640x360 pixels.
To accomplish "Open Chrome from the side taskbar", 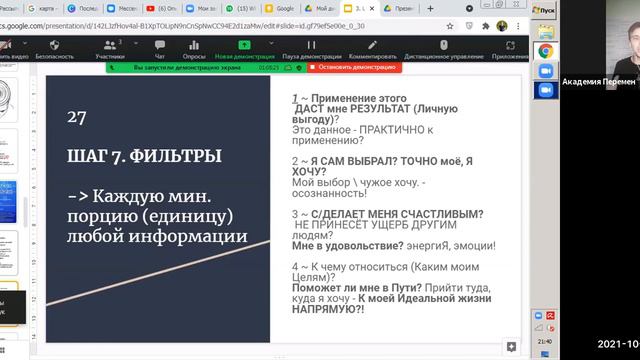I will pos(546,51).
